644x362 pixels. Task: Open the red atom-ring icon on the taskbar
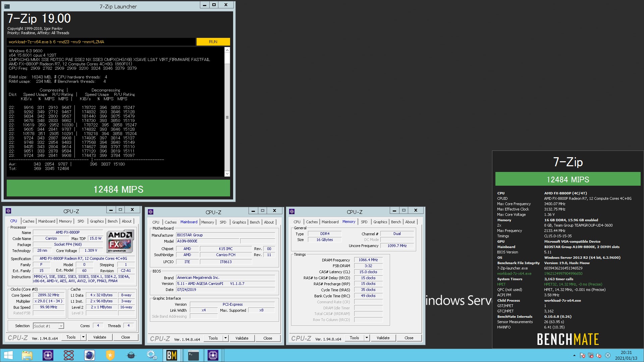coord(69,355)
